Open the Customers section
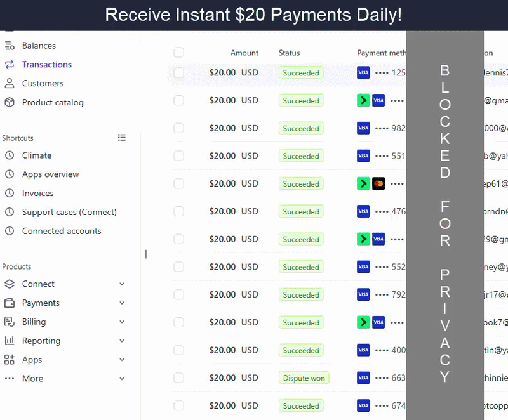The height and width of the screenshot is (420, 508). tap(43, 83)
